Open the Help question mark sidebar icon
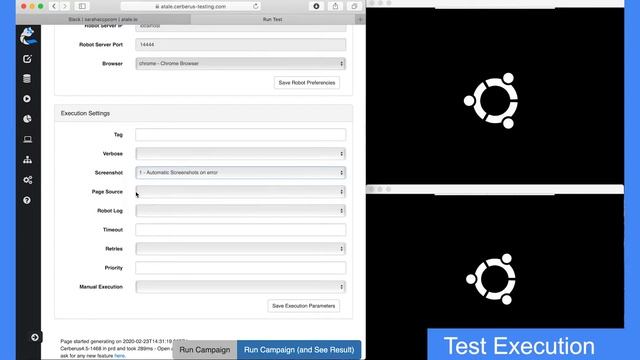This screenshot has height=360, width=640. tap(27, 200)
